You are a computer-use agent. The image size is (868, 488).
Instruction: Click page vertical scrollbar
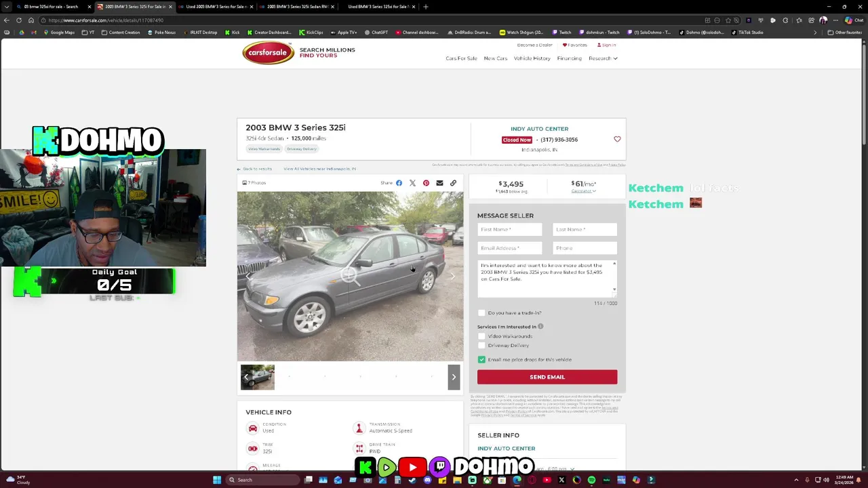click(x=864, y=95)
